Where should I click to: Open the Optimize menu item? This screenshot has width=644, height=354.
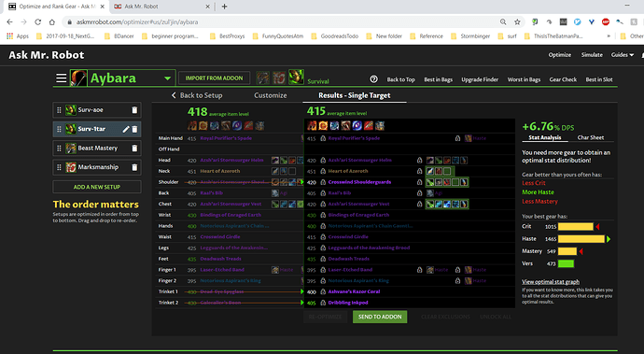[x=559, y=55]
